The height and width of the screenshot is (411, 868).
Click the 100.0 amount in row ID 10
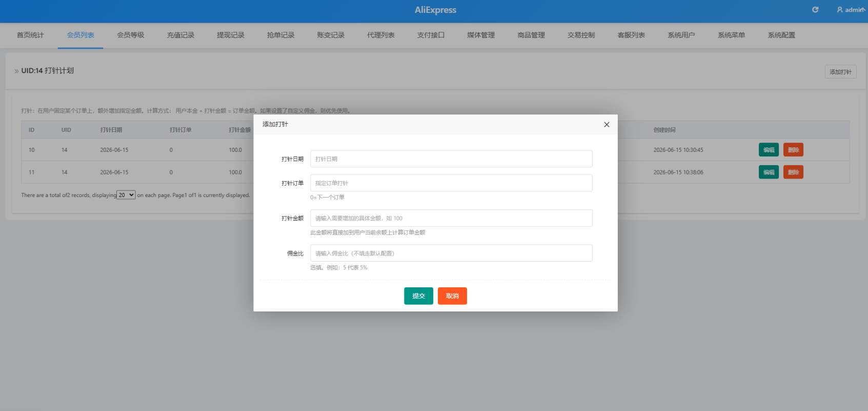point(235,150)
